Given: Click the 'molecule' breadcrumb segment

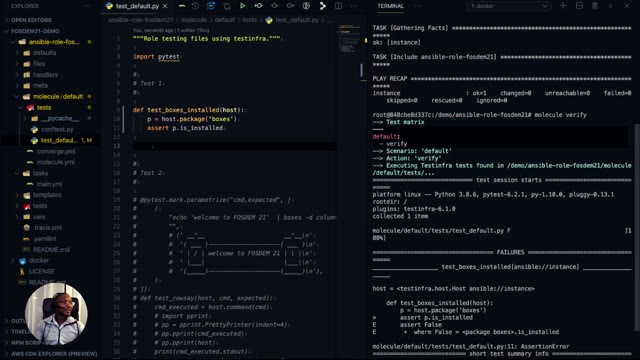Looking at the screenshot, I should (x=194, y=20).
